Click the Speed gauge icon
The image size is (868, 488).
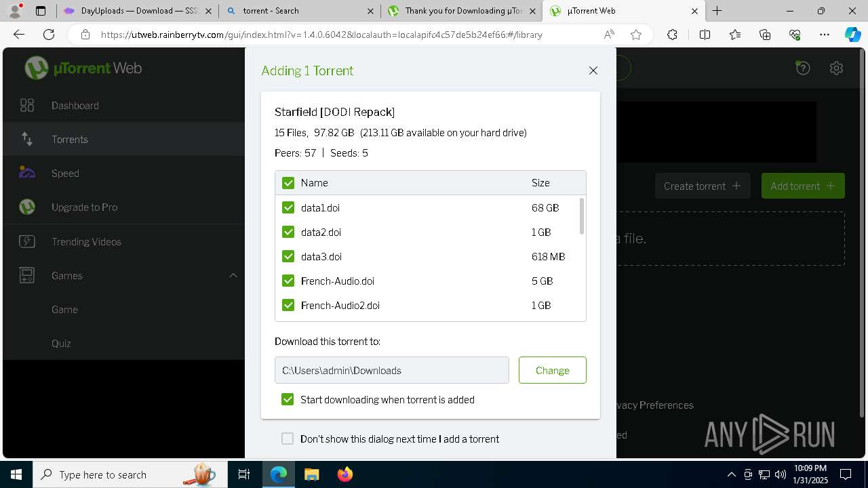pyautogui.click(x=27, y=172)
